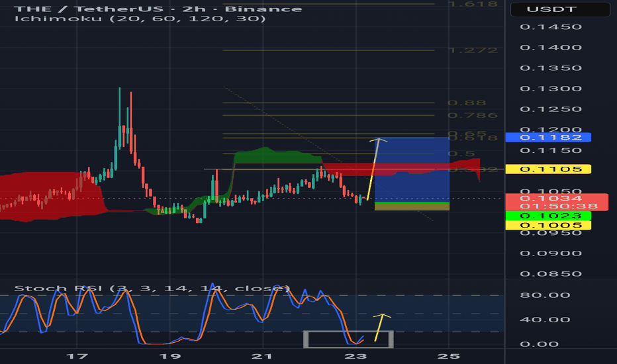The image size is (617, 364).
Task: Open the Ichimoku (20, 60, 120, 30) indicator label
Action: click(x=140, y=18)
